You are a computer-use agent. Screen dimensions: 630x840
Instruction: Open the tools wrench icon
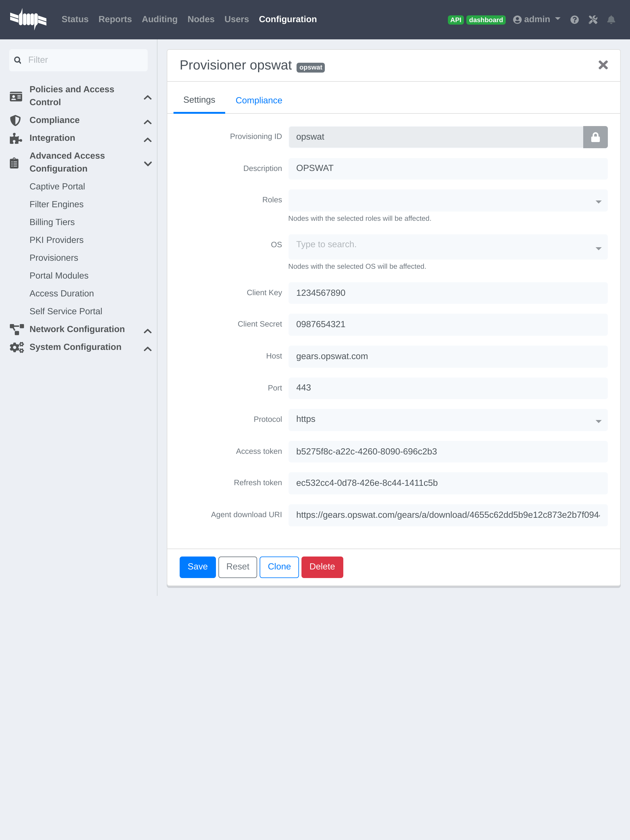click(x=593, y=20)
